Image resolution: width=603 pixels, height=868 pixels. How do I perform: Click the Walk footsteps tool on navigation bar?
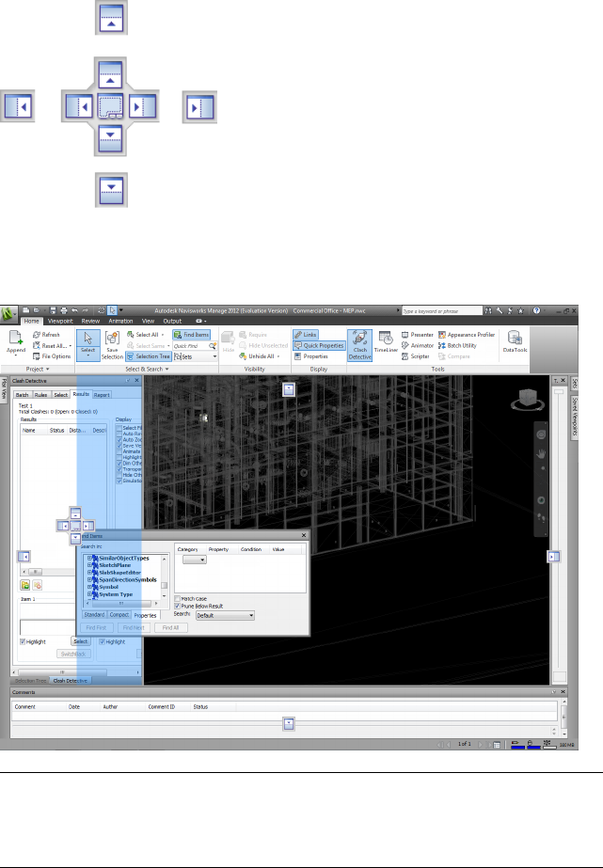pyautogui.click(x=542, y=517)
